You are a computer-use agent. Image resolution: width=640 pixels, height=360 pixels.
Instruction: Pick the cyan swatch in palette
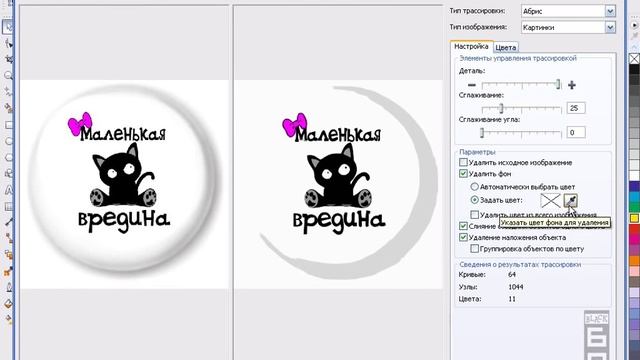[x=634, y=197]
